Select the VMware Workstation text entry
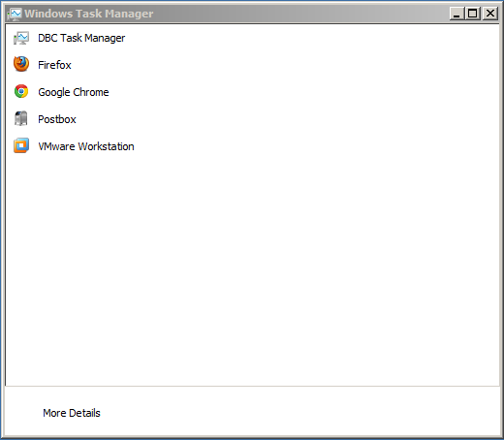Screen dimensions: 504x440 click(86, 146)
